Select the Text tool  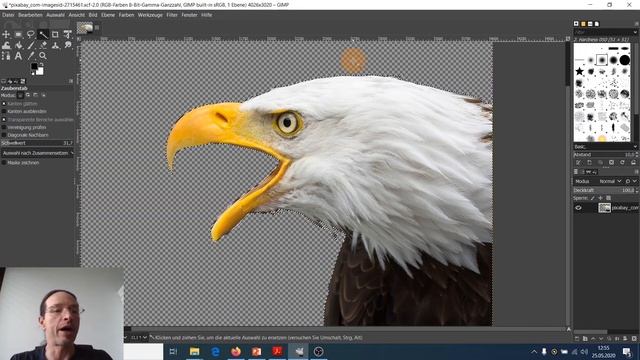[18, 56]
